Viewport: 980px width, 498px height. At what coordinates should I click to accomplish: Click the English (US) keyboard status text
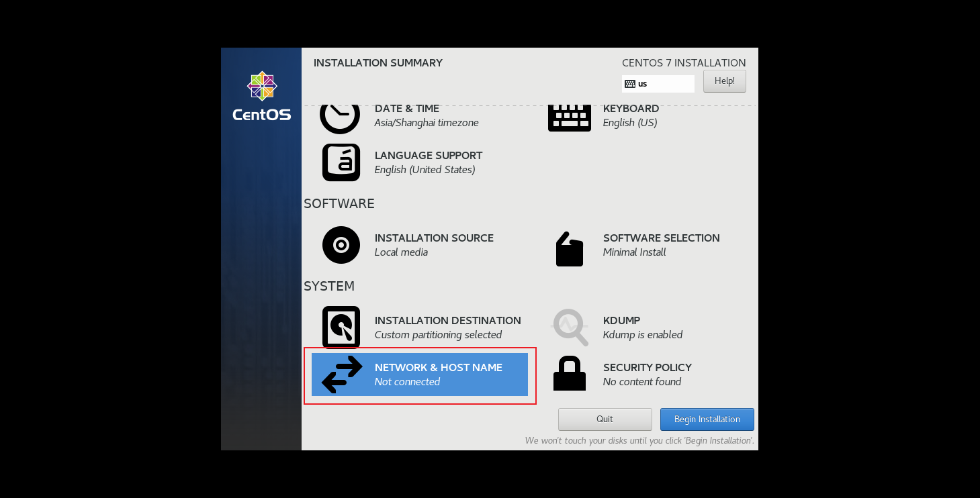point(630,123)
